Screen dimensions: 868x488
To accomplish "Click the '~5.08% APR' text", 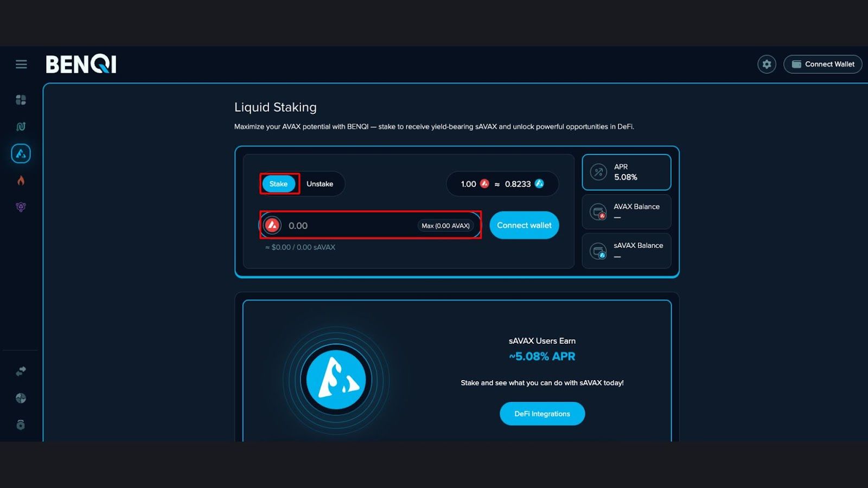I will (x=542, y=356).
